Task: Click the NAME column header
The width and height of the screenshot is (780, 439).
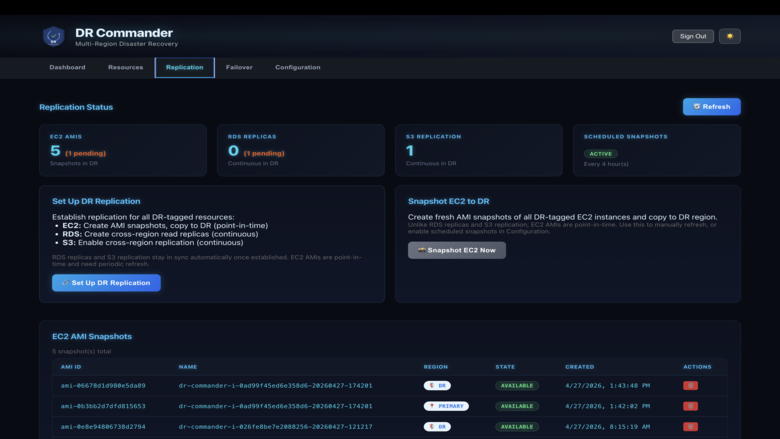Action: pos(188,367)
